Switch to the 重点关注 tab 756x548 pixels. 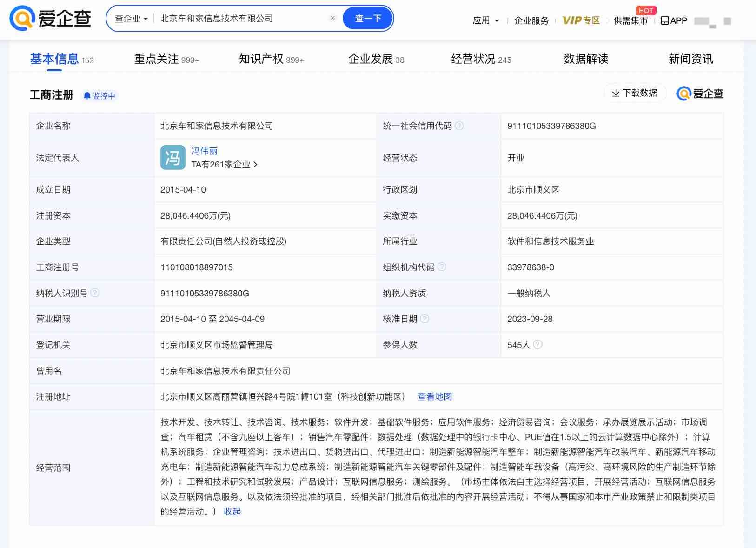coord(166,60)
